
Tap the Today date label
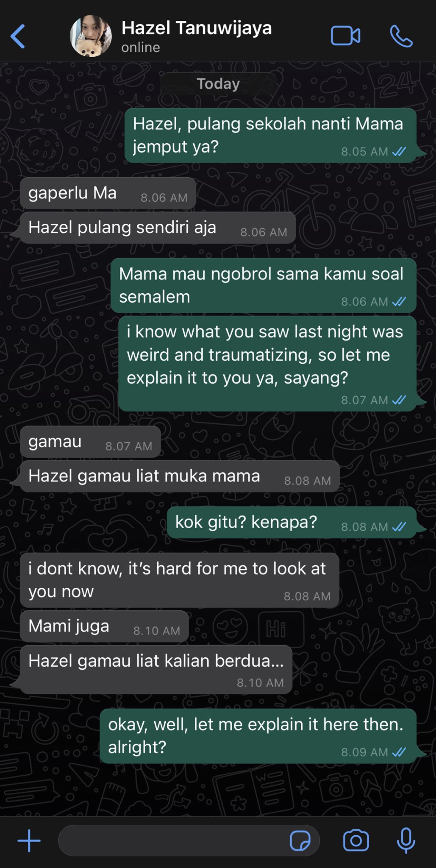click(218, 83)
